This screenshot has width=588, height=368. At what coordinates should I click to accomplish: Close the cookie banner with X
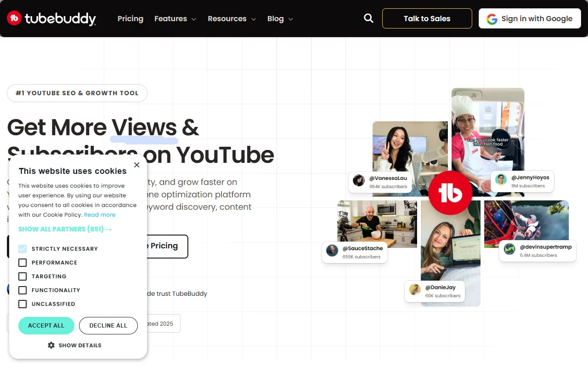click(x=136, y=165)
